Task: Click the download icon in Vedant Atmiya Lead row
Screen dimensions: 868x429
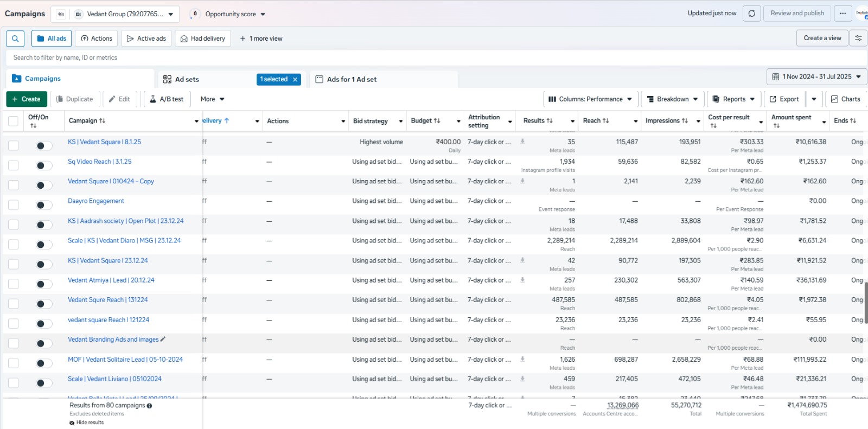Action: coord(522,280)
